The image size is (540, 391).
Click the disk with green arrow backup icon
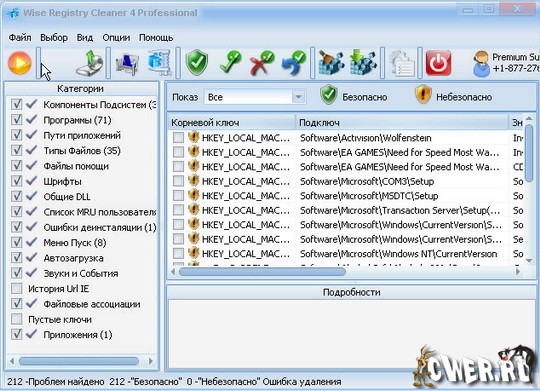90,63
